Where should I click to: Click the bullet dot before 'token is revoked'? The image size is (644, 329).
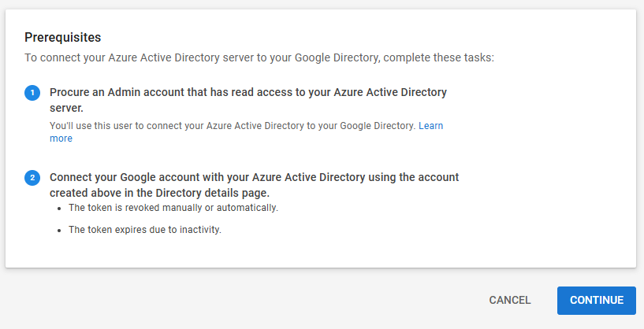point(59,209)
